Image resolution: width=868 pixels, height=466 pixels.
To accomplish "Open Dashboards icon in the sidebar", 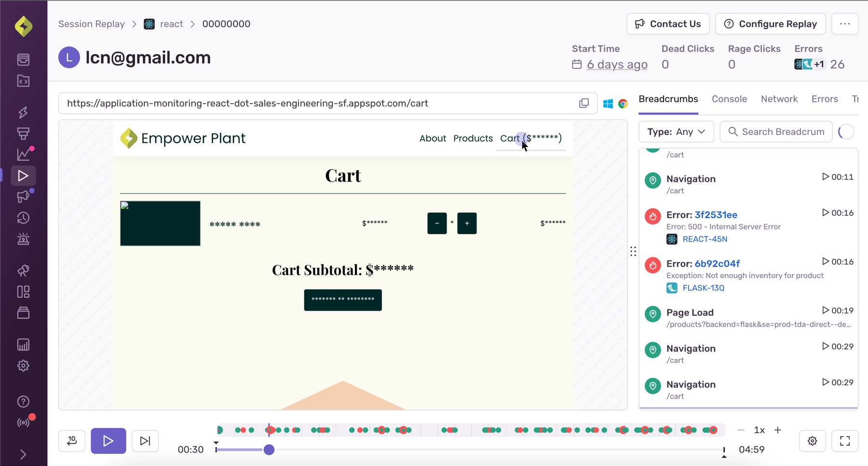I will [x=23, y=292].
